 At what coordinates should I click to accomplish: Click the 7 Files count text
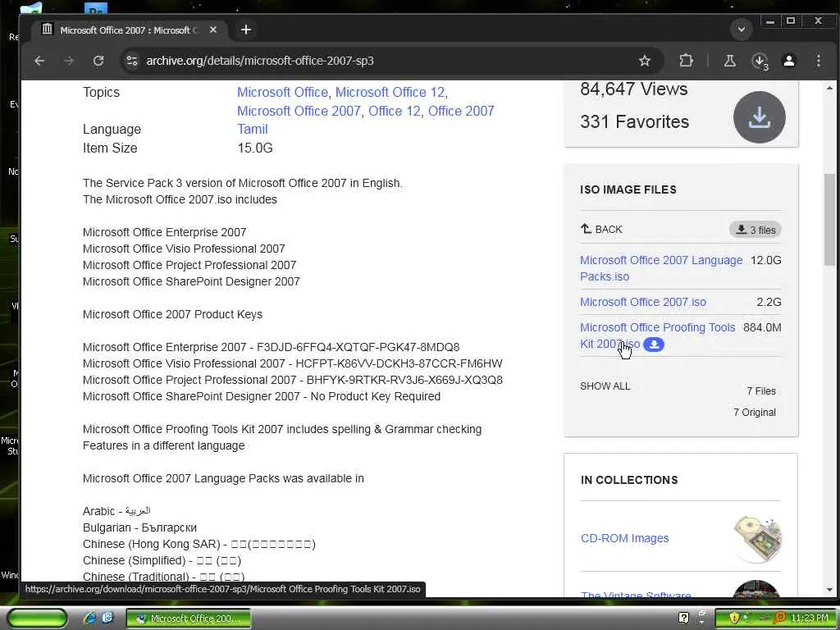pyautogui.click(x=761, y=391)
